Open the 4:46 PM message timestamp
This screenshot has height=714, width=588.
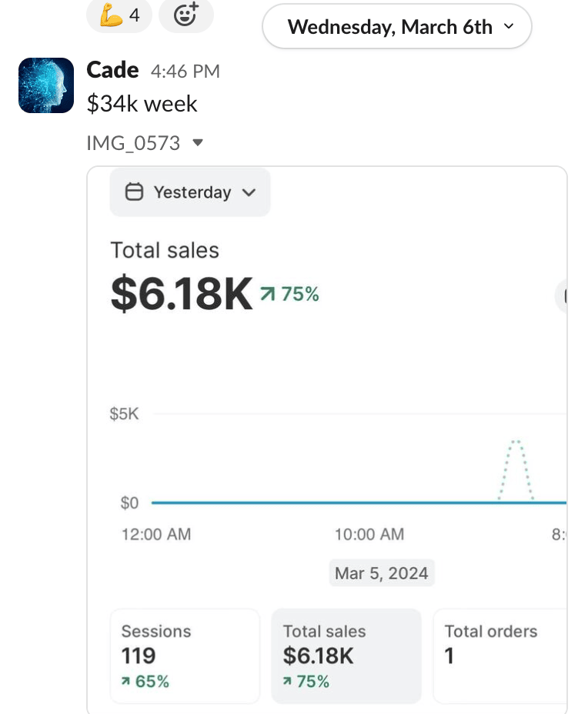[x=185, y=72]
